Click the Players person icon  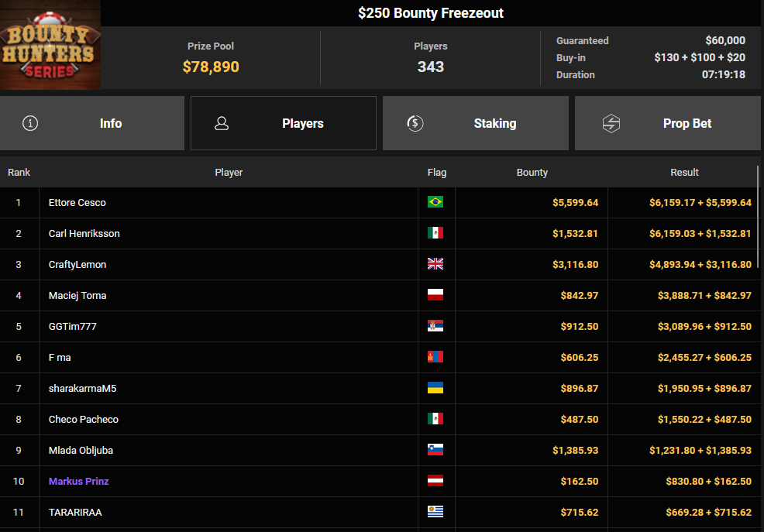pos(222,123)
